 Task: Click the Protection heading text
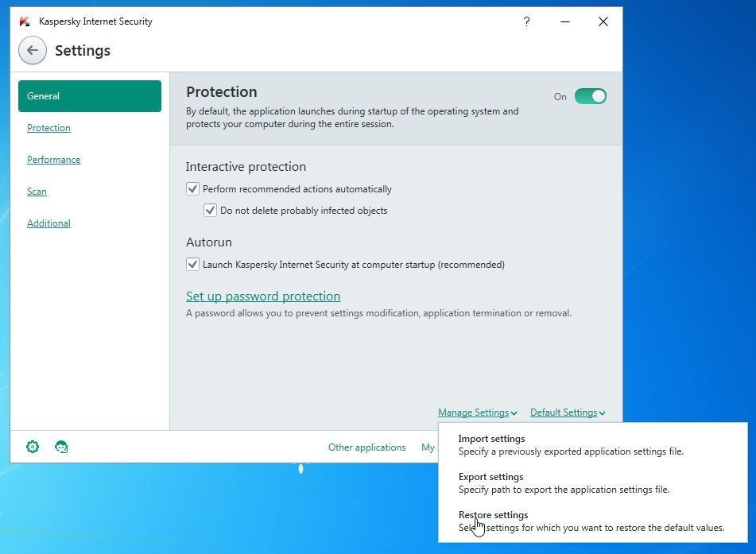coord(221,91)
